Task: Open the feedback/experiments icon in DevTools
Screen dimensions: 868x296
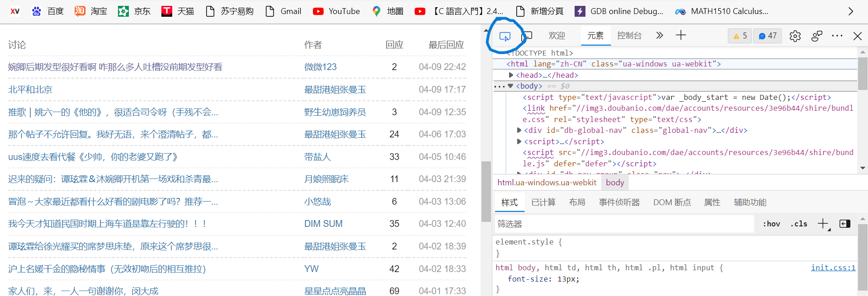Action: point(816,36)
